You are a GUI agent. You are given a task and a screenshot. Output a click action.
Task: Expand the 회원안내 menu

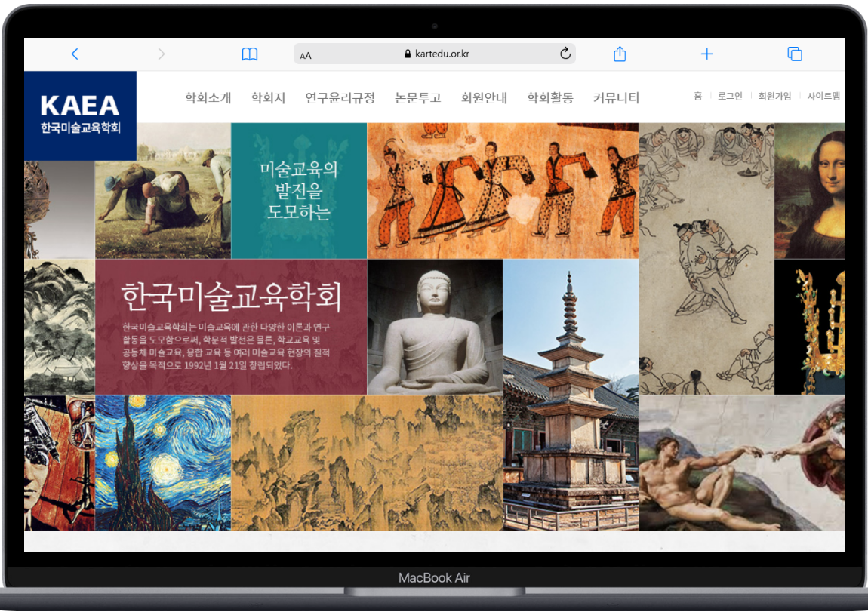pyautogui.click(x=484, y=98)
